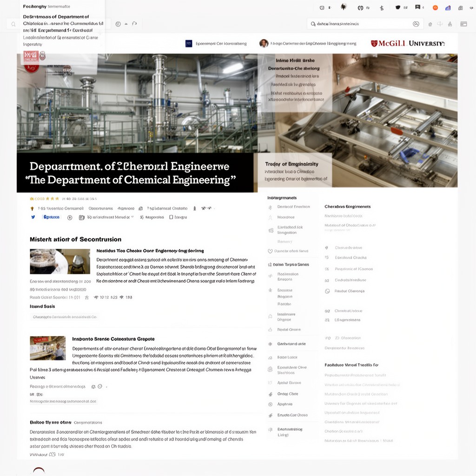Click the dark blue square icon in header
Viewport: 476px width, 476px height.
(189, 44)
